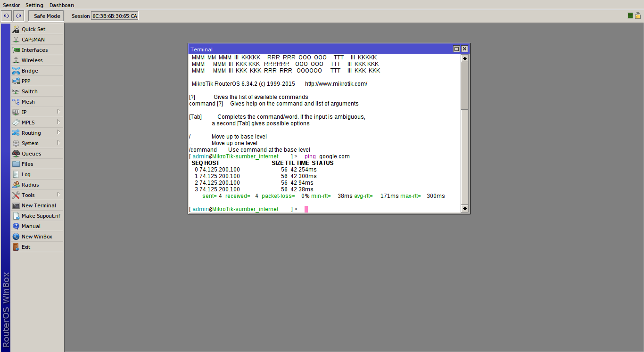The width and height of the screenshot is (644, 352).
Task: Click the 'ping' command text
Action: (310, 156)
